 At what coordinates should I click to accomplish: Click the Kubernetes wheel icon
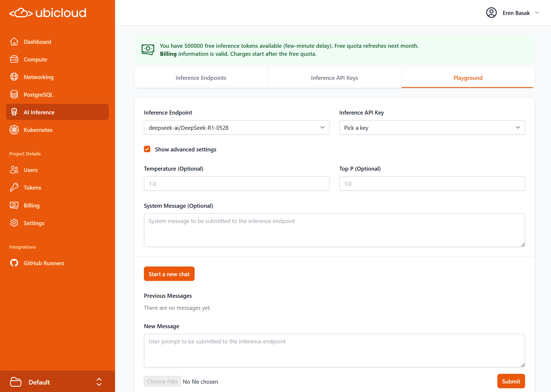pyautogui.click(x=14, y=130)
